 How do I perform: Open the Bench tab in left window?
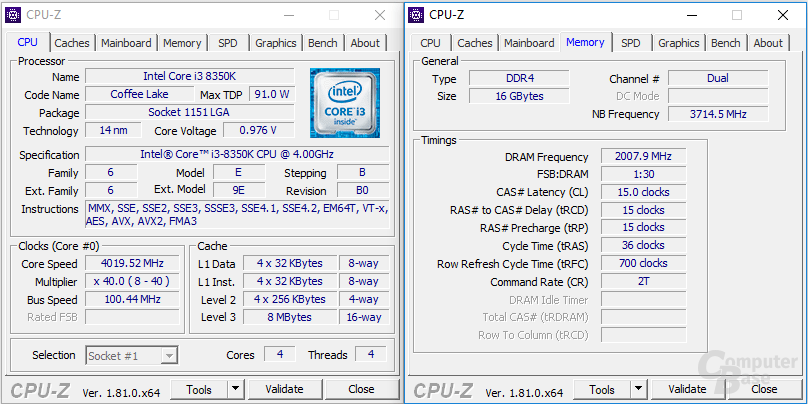322,43
